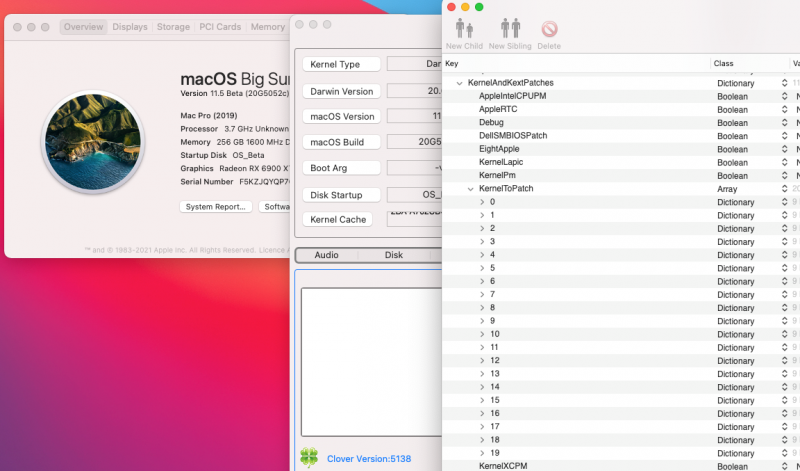Select the DellSMBIOSPatch key row
800x471 pixels.
(621, 136)
